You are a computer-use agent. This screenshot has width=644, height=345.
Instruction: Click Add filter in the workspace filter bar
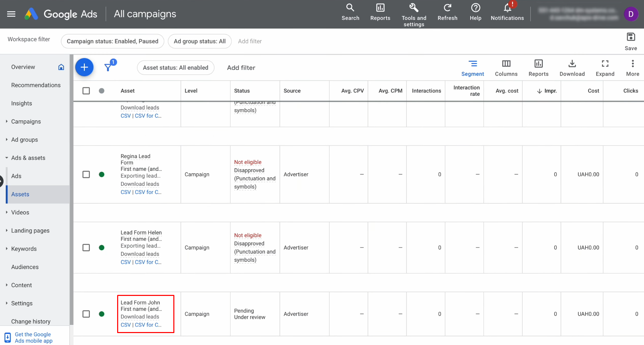[x=250, y=41]
